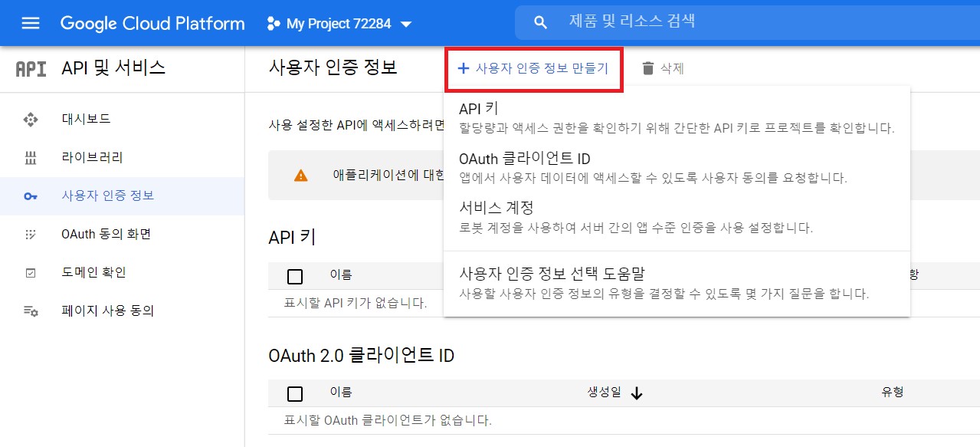This screenshot has height=447, width=980.
Task: Choose OAuth 클라이언트 ID from the dropdown
Action: tap(677, 168)
